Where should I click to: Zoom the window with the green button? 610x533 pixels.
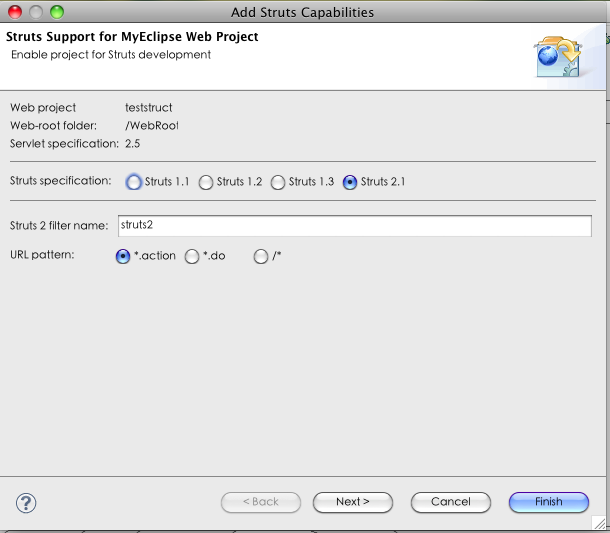[x=57, y=12]
